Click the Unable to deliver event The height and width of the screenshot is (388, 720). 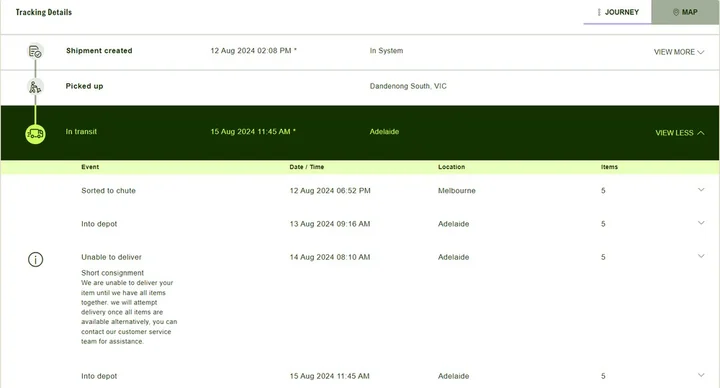[x=112, y=257]
